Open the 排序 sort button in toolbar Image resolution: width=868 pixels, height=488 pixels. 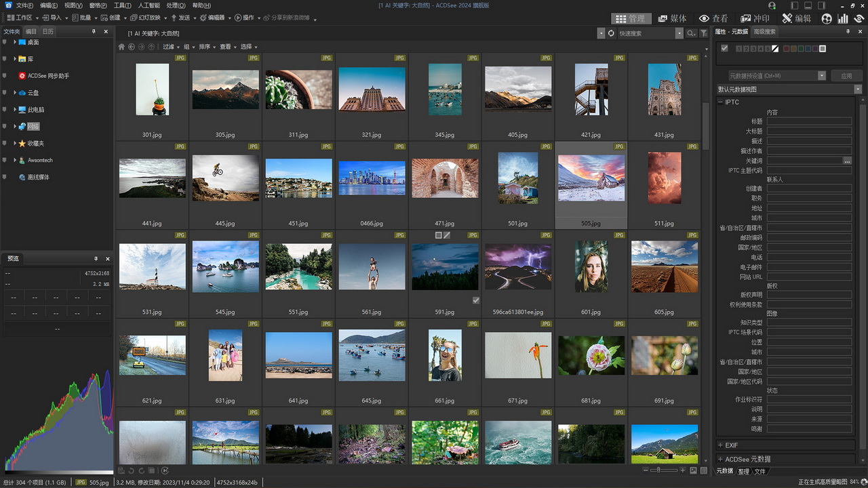point(206,47)
